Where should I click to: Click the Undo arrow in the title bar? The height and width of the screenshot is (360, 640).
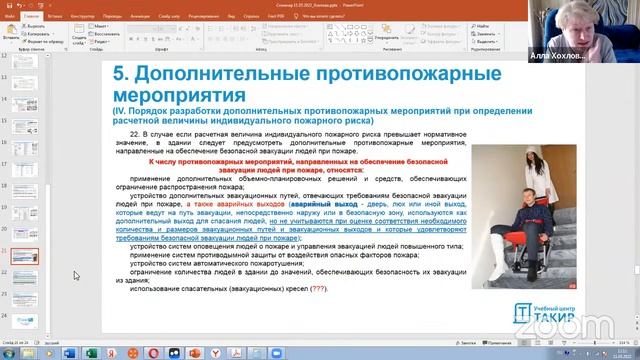(19, 6)
